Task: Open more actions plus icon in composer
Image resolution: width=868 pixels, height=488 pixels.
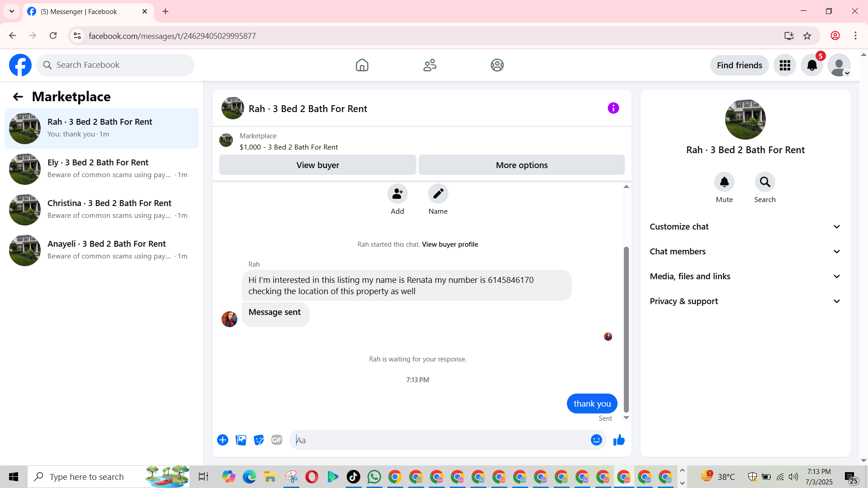Action: pyautogui.click(x=222, y=440)
